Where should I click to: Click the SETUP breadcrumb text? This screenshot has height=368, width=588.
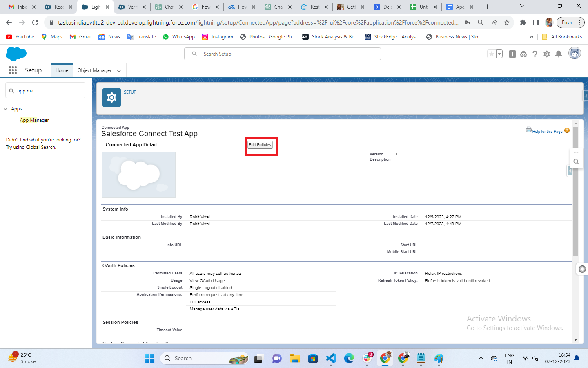(130, 92)
